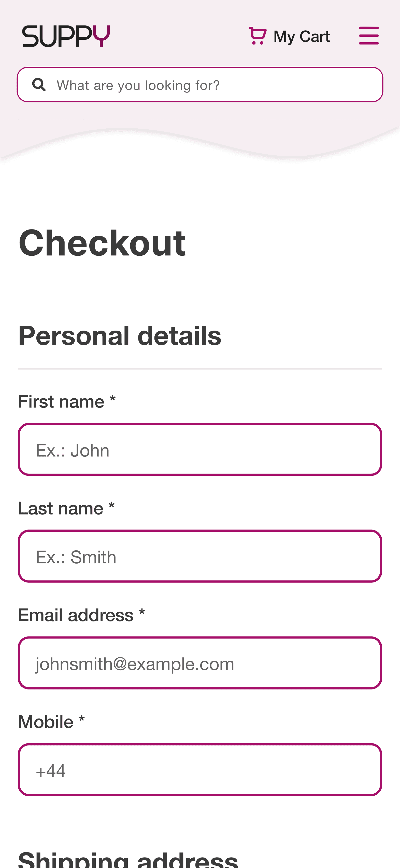This screenshot has width=400, height=868.
Task: Focus the Mobile +44 field
Action: (200, 770)
